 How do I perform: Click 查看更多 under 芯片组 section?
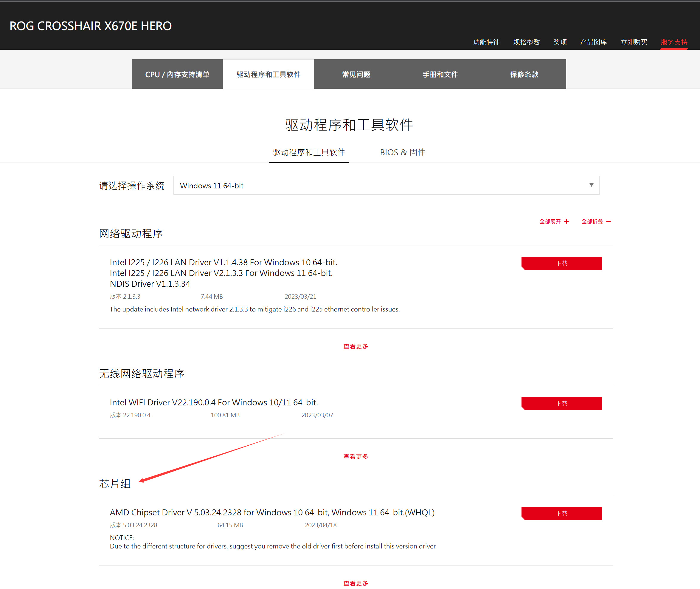(x=356, y=583)
